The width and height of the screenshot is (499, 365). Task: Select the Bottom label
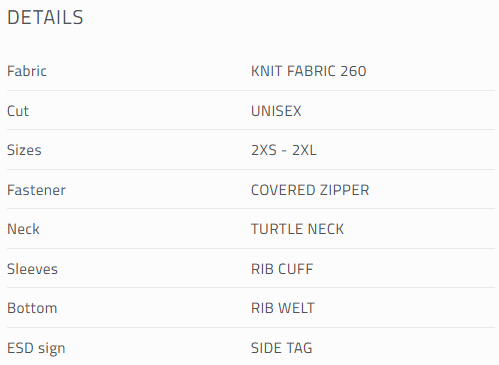(32, 308)
